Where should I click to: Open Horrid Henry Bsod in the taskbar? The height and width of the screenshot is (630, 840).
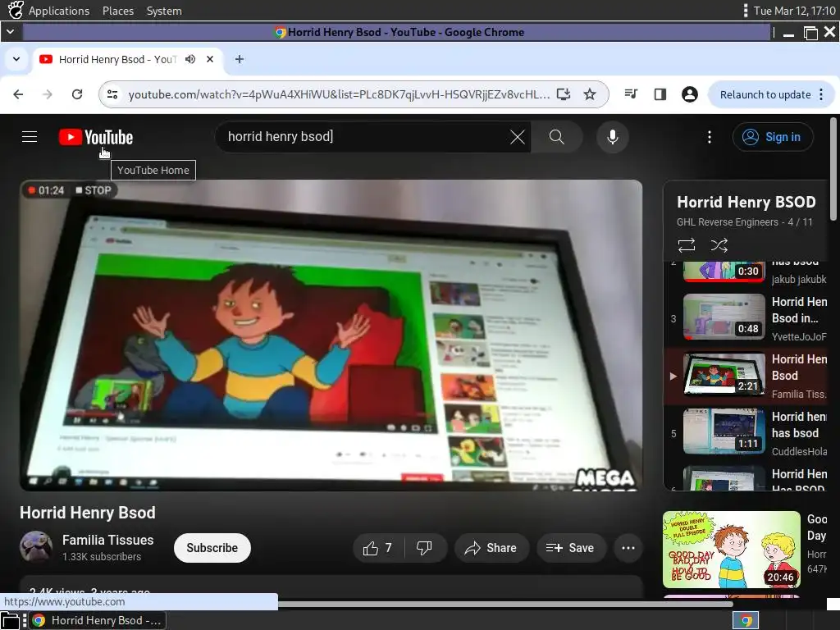(98, 620)
